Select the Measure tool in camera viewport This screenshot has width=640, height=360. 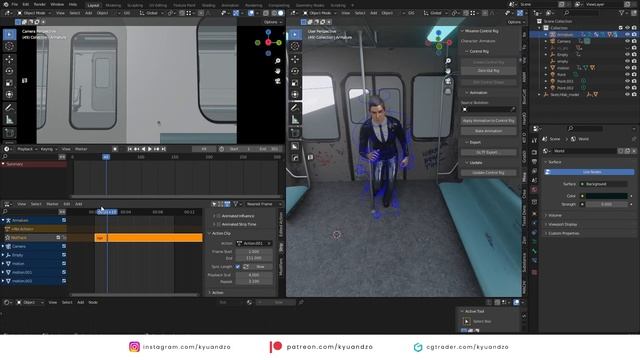click(x=9, y=120)
